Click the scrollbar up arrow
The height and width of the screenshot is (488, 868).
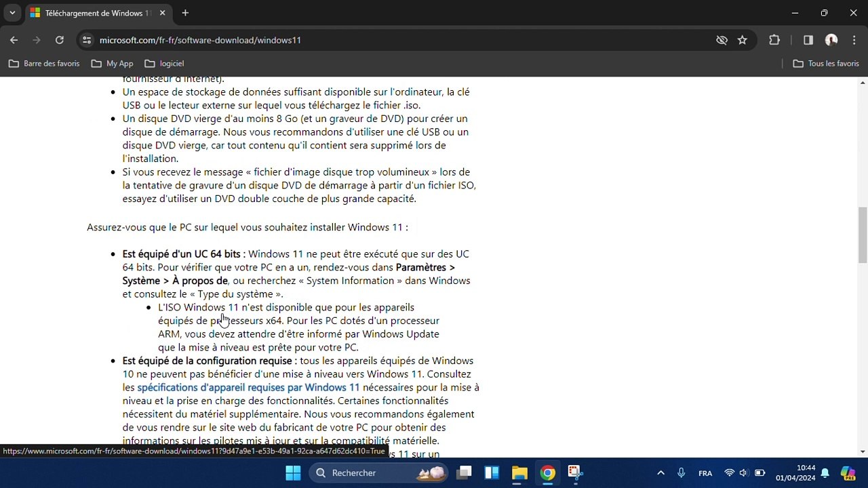tap(863, 81)
